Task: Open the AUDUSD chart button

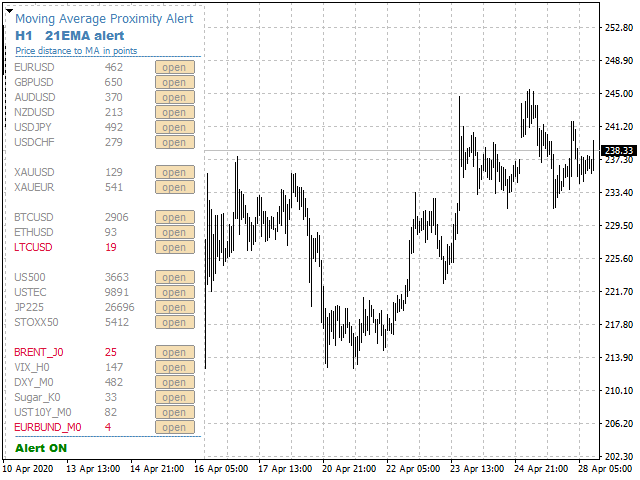Action: pyautogui.click(x=175, y=98)
